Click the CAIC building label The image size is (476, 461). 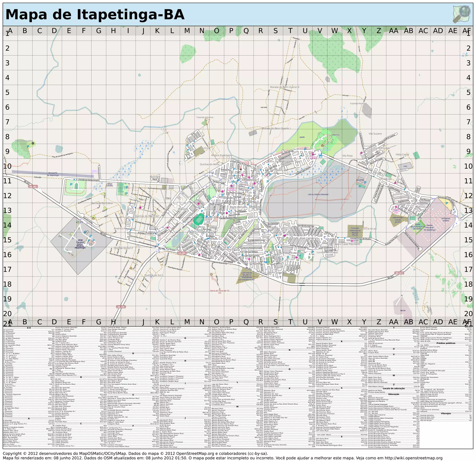click(x=405, y=166)
